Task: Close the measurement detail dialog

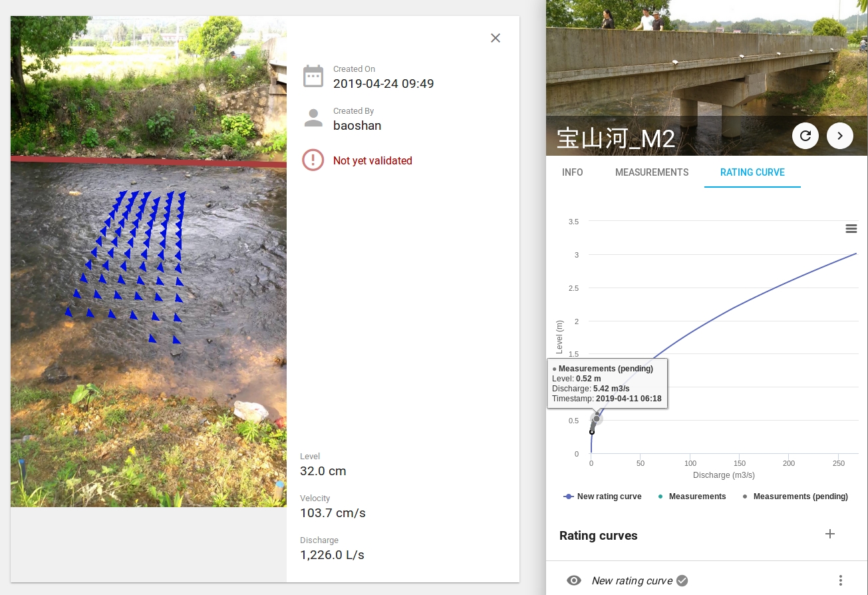Action: [495, 38]
